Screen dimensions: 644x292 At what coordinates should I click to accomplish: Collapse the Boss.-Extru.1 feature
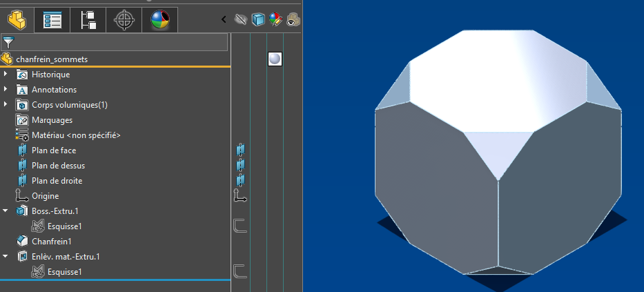[6, 211]
